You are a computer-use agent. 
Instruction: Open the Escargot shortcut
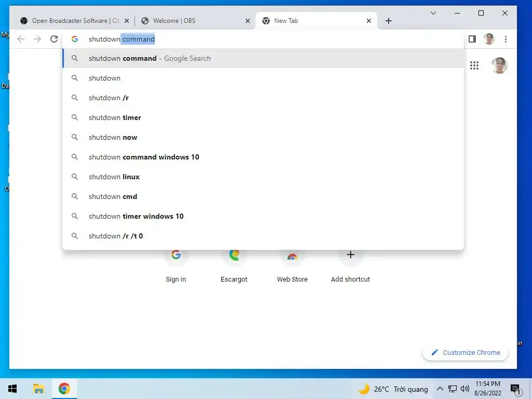234,267
